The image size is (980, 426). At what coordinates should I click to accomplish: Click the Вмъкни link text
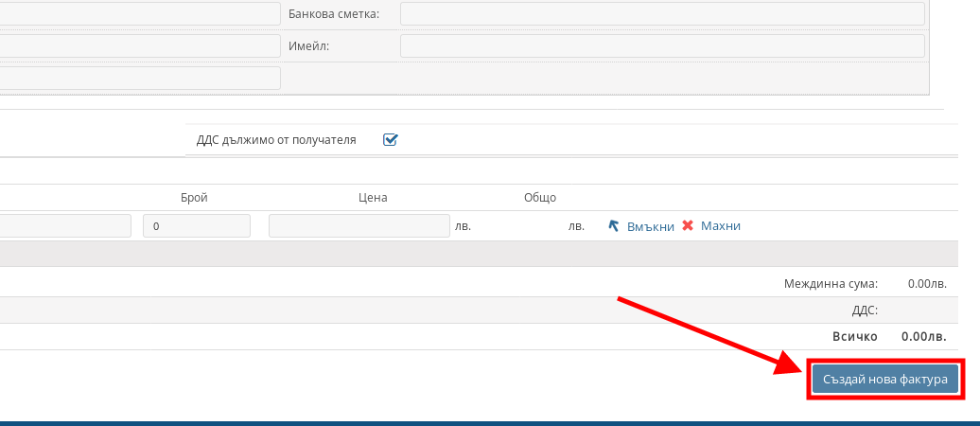650,226
